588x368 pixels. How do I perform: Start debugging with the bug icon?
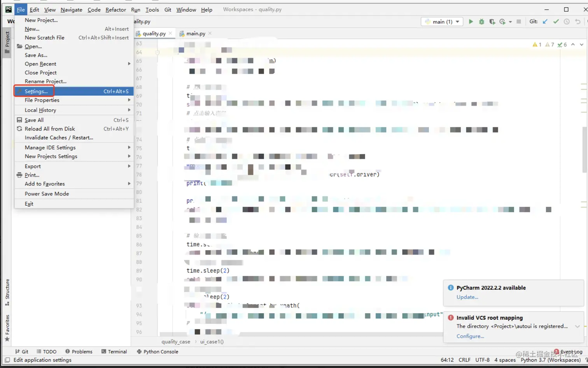481,22
